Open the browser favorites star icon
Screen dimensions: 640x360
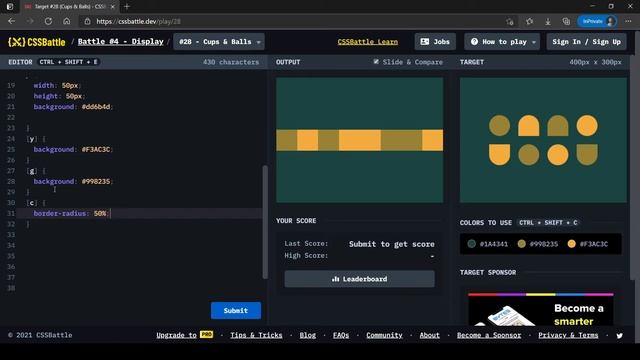coord(529,21)
